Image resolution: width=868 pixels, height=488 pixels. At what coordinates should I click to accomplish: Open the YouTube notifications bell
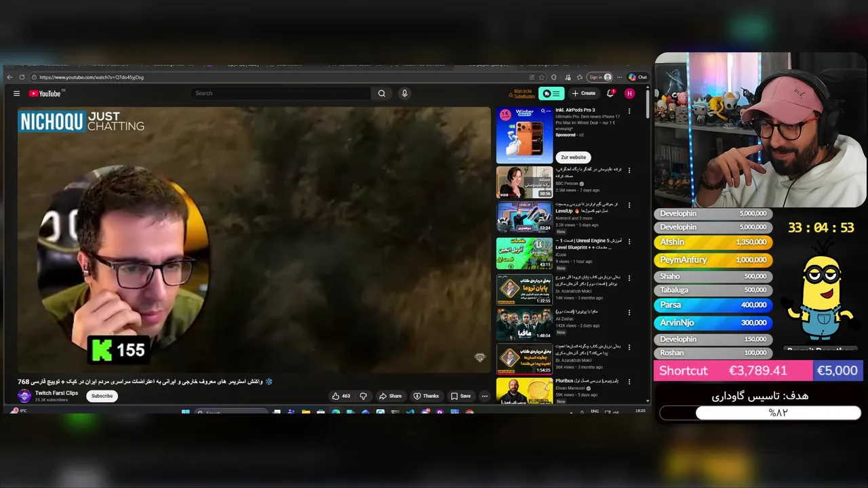(x=610, y=94)
